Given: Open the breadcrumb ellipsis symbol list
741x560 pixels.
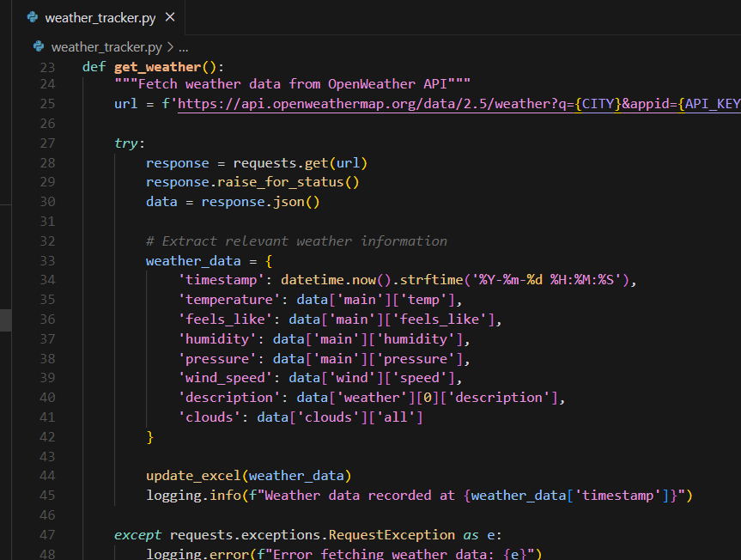Looking at the screenshot, I should tap(183, 46).
